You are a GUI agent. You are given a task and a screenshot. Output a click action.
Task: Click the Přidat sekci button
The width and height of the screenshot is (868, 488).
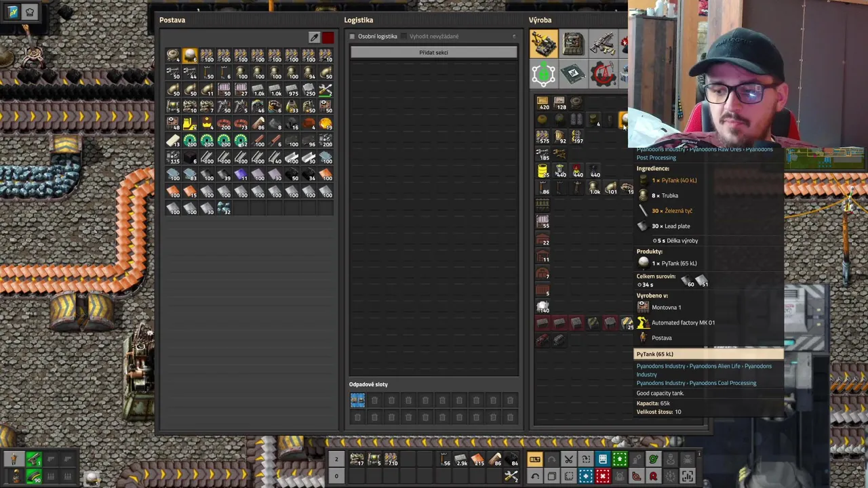click(x=433, y=52)
